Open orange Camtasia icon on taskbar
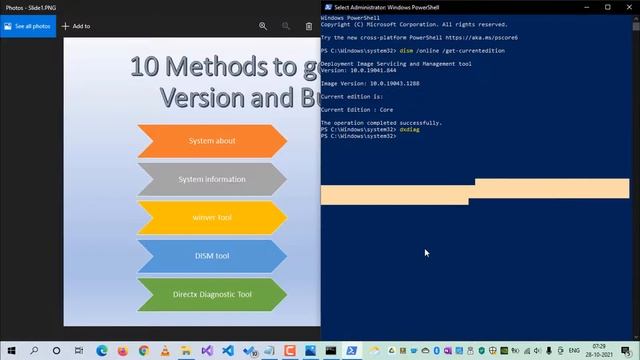 coord(290,351)
